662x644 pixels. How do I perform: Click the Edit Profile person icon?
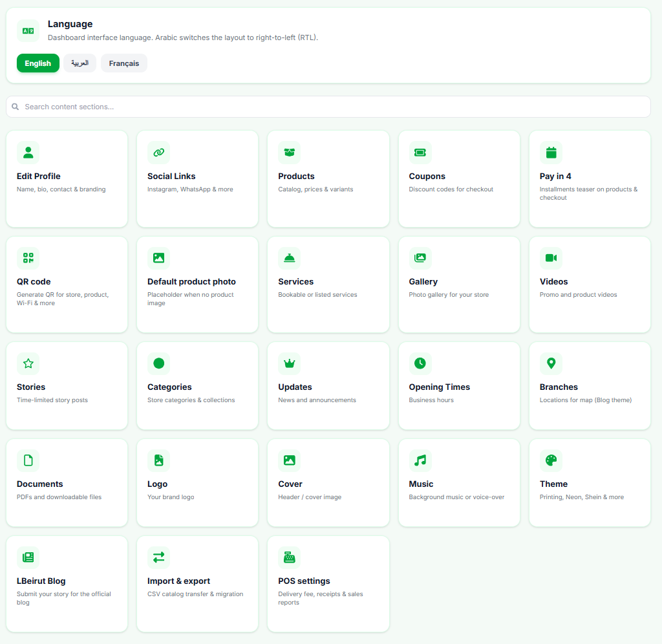[28, 153]
